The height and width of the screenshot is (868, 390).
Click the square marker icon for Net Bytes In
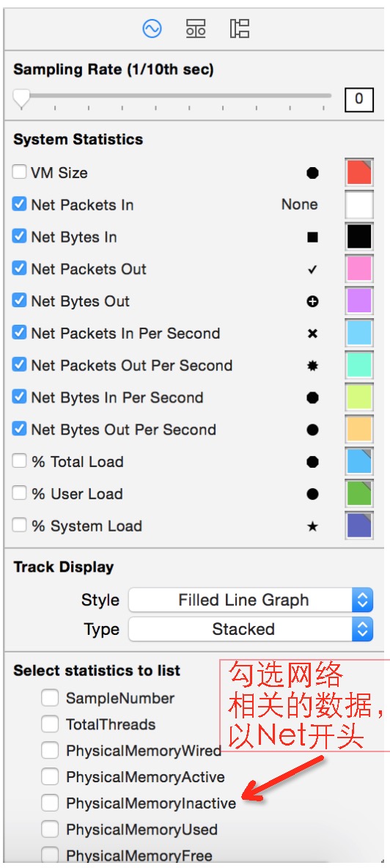click(312, 238)
